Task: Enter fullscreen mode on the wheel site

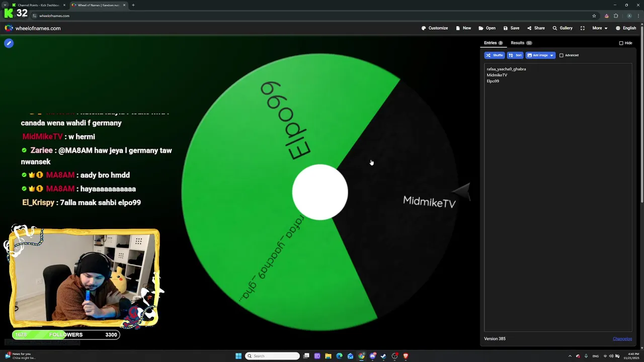Action: [582, 28]
